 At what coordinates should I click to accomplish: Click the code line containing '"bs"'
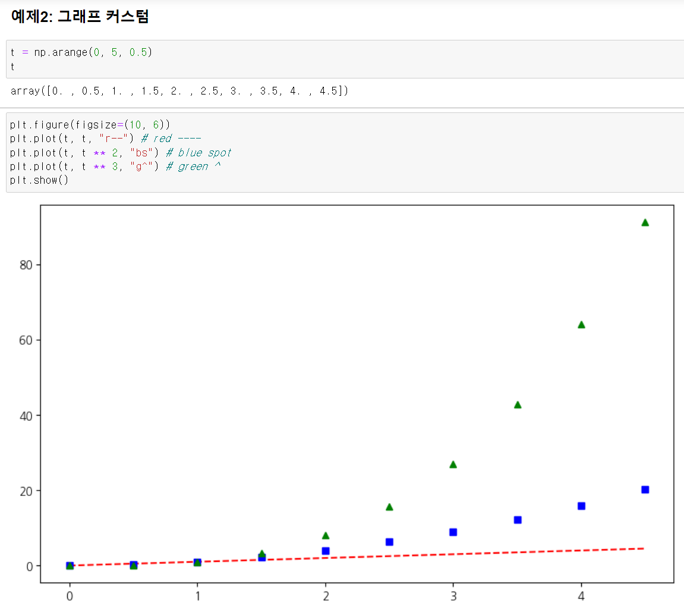click(x=121, y=153)
